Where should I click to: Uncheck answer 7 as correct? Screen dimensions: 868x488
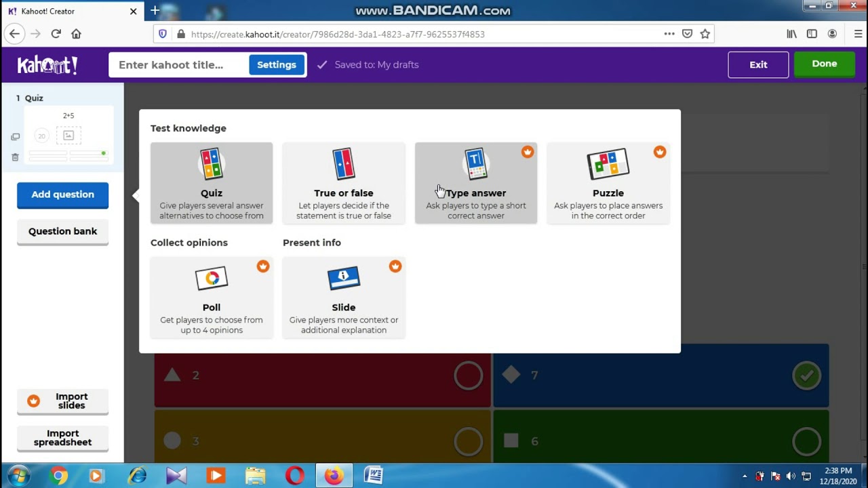click(806, 375)
